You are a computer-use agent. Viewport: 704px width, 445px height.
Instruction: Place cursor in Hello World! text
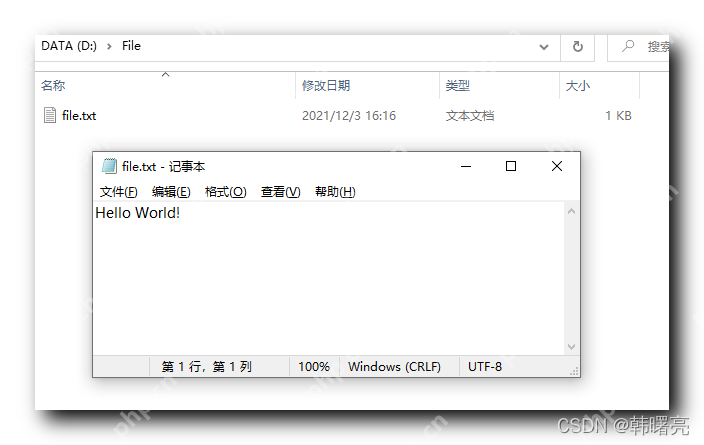tap(137, 213)
